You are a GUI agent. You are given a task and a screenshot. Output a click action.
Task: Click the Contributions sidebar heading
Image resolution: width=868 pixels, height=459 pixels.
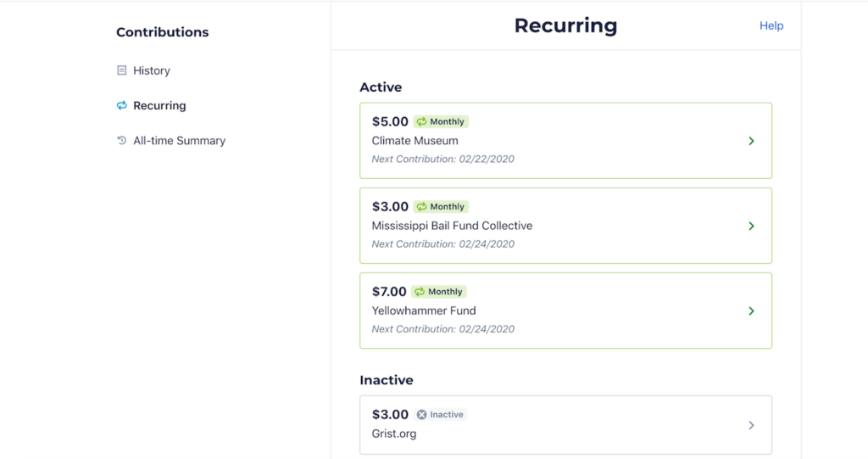(x=162, y=32)
